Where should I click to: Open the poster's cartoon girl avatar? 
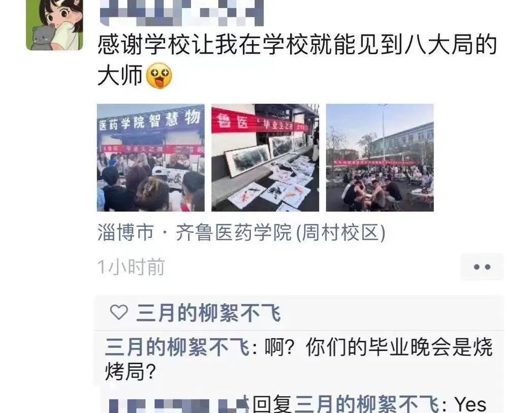pos(55,25)
